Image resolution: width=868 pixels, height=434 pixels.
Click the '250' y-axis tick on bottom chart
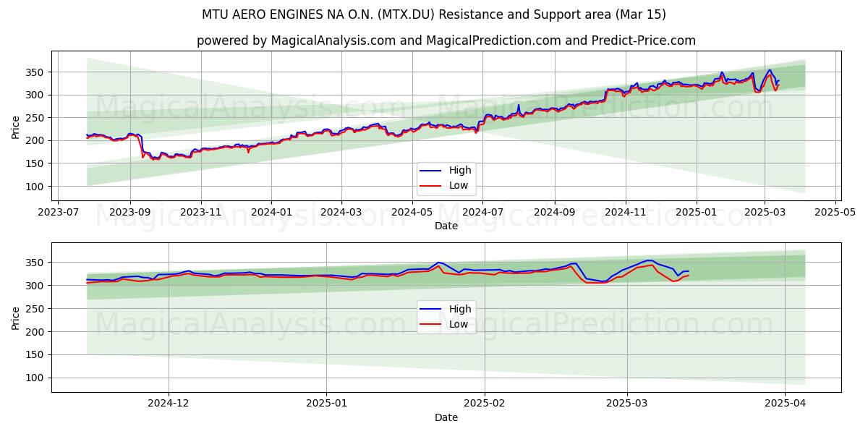[x=37, y=309]
